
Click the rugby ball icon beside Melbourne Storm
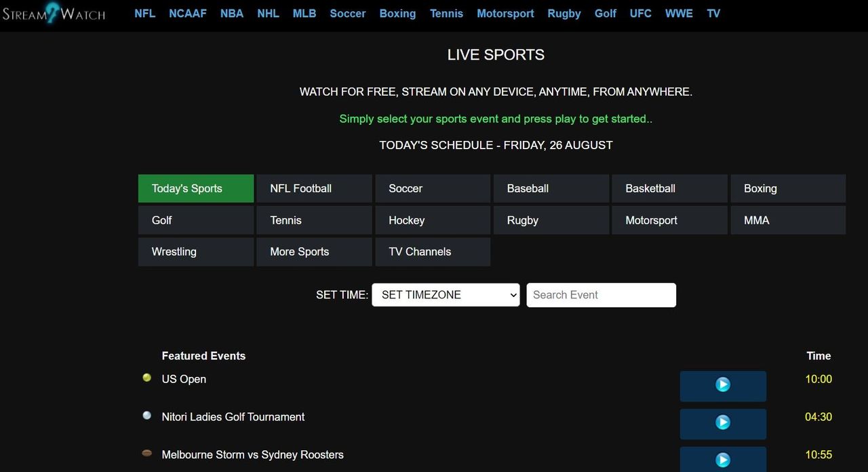[x=146, y=453]
